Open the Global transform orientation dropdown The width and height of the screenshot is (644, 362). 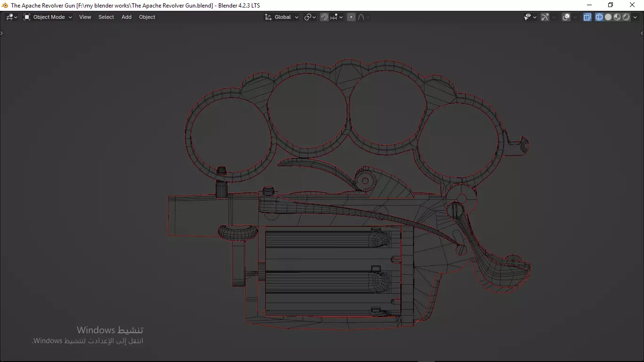coord(281,17)
